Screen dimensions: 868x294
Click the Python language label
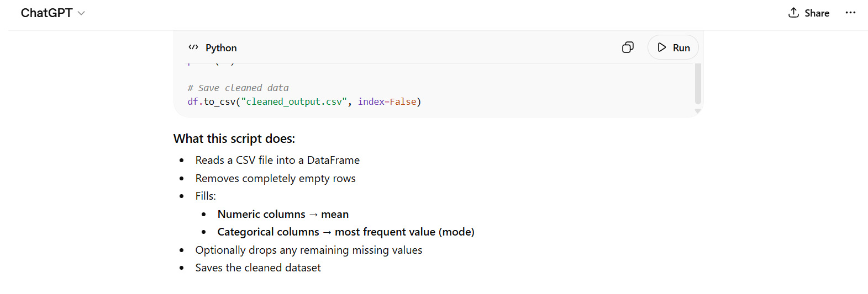(x=221, y=48)
